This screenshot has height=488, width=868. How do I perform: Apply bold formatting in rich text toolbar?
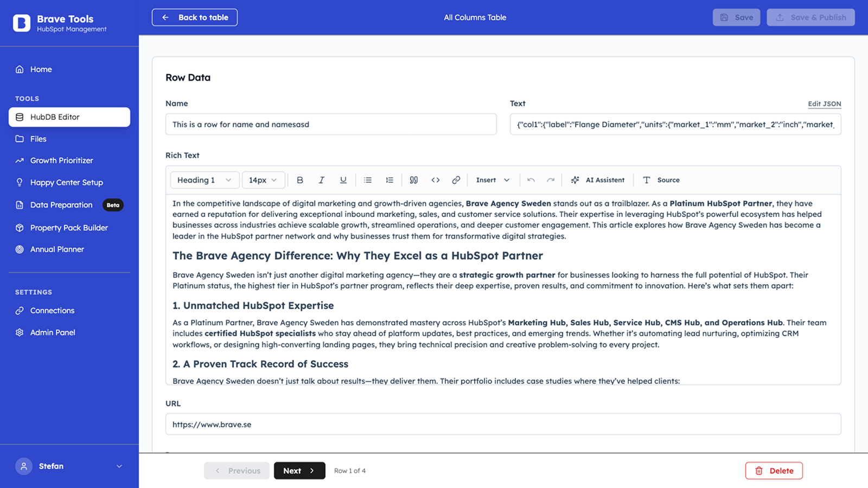(300, 180)
